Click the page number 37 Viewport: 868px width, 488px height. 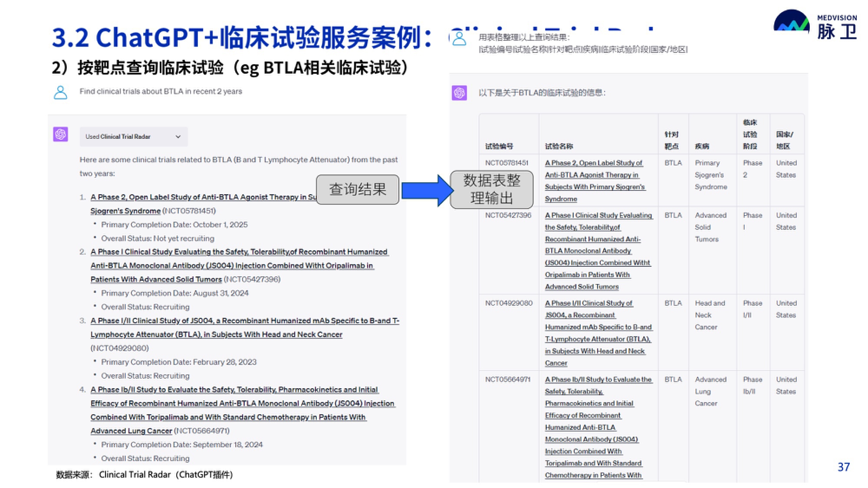843,467
